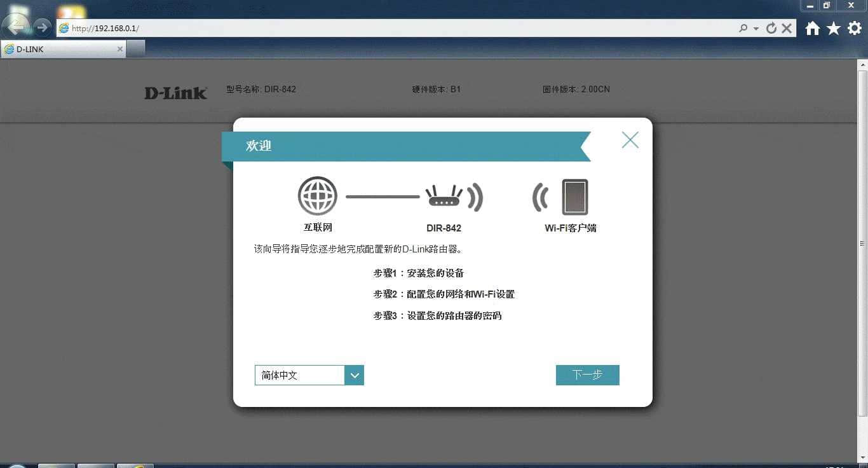Click the scrollbar up arrow
This screenshot has width=868, height=468.
tap(862, 64)
